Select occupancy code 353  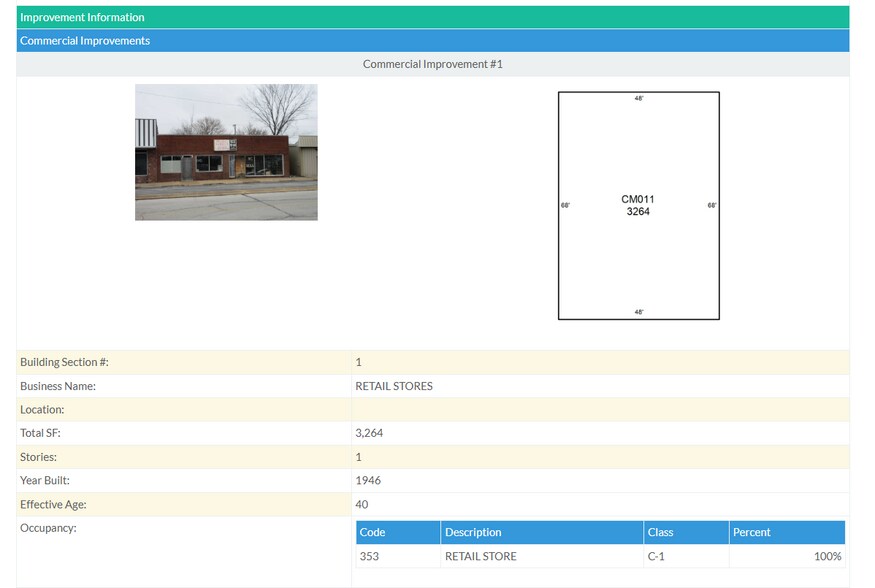(368, 556)
